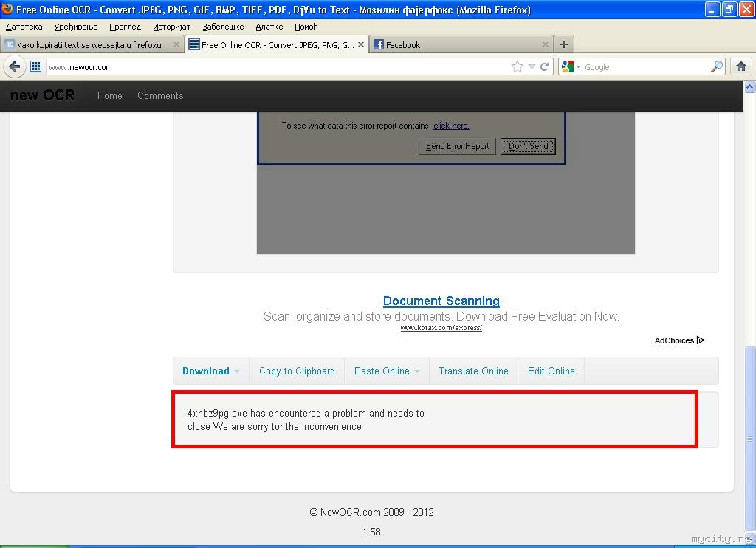Click the vertical scrollbar thumb
The height and width of the screenshot is (548, 756).
pyautogui.click(x=750, y=438)
